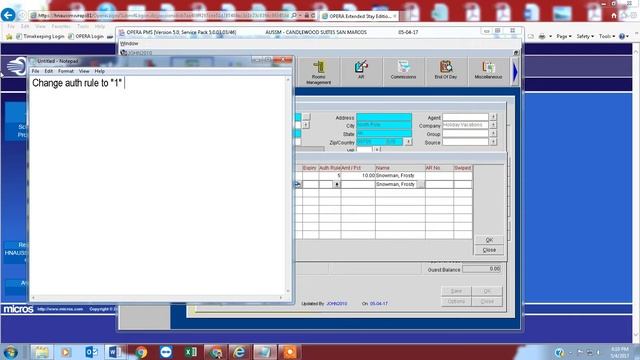Click the Guest Balance field

(482, 269)
